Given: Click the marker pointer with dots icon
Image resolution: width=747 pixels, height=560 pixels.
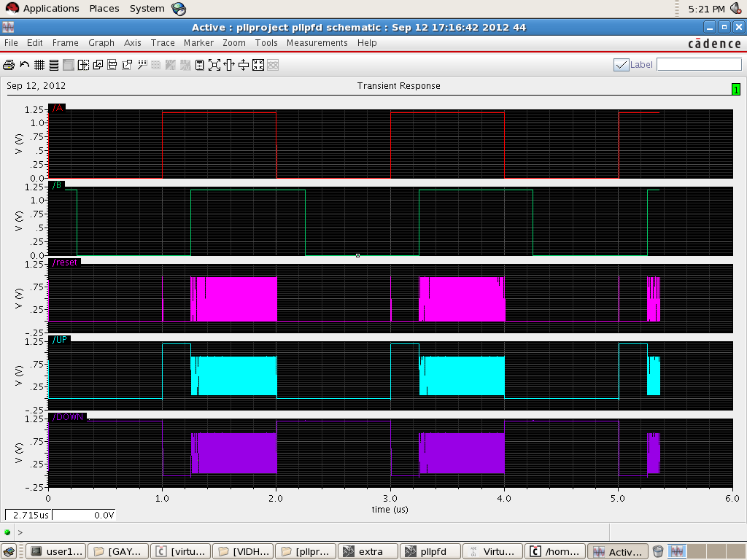Looking at the screenshot, I should (x=142, y=65).
